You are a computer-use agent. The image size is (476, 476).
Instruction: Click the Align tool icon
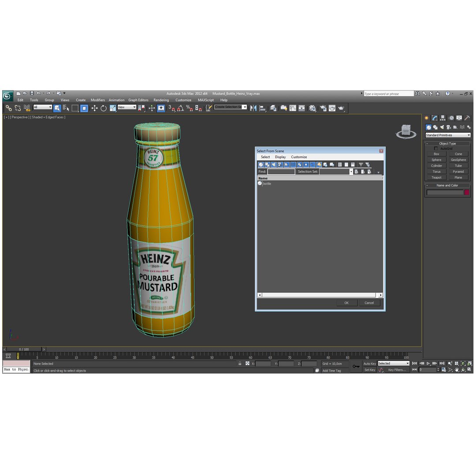click(x=263, y=108)
